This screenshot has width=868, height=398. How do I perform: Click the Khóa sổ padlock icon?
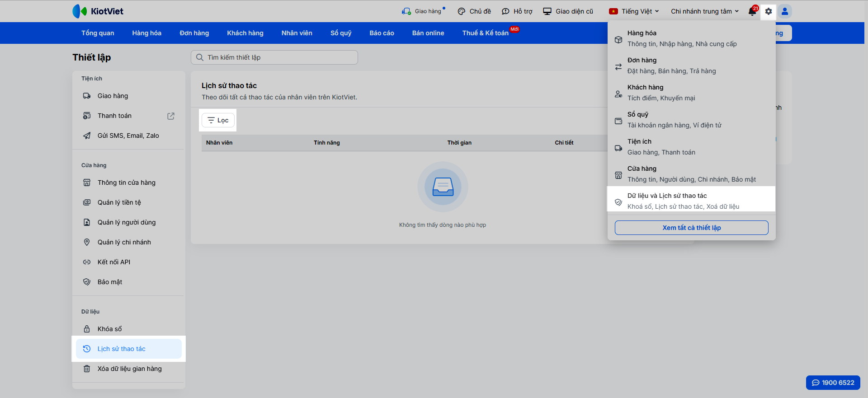point(87,329)
